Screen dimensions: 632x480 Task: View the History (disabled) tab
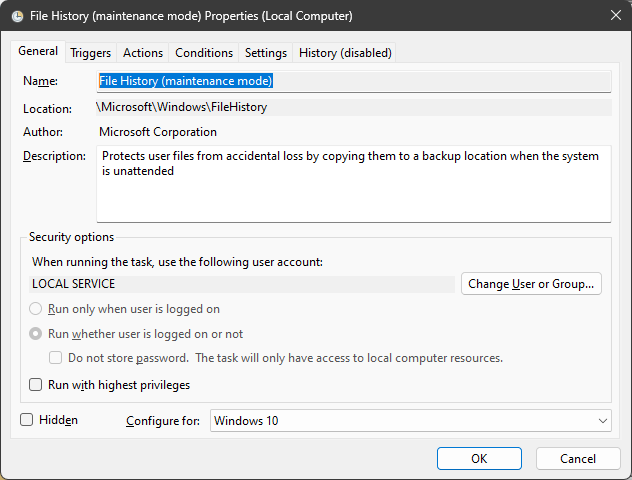point(345,53)
